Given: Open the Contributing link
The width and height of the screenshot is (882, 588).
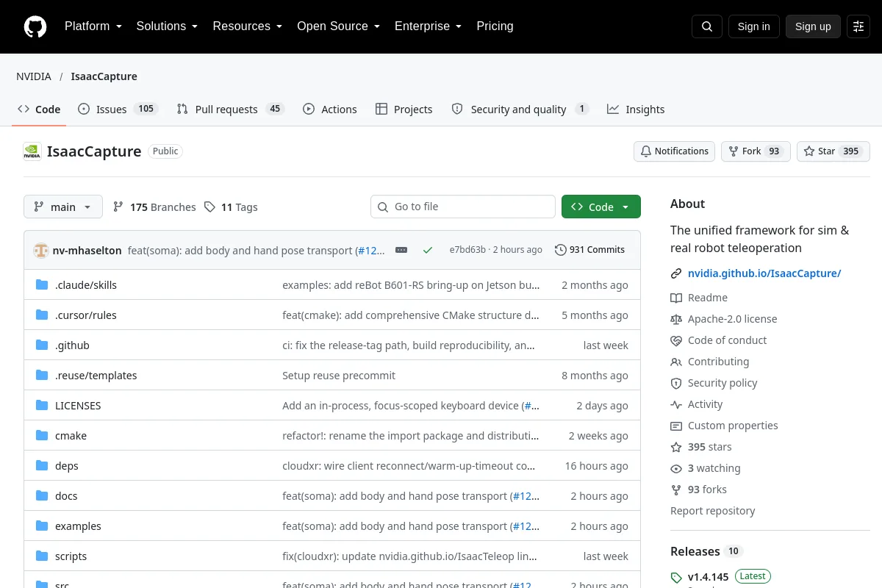Looking at the screenshot, I should pyautogui.click(x=710, y=362).
